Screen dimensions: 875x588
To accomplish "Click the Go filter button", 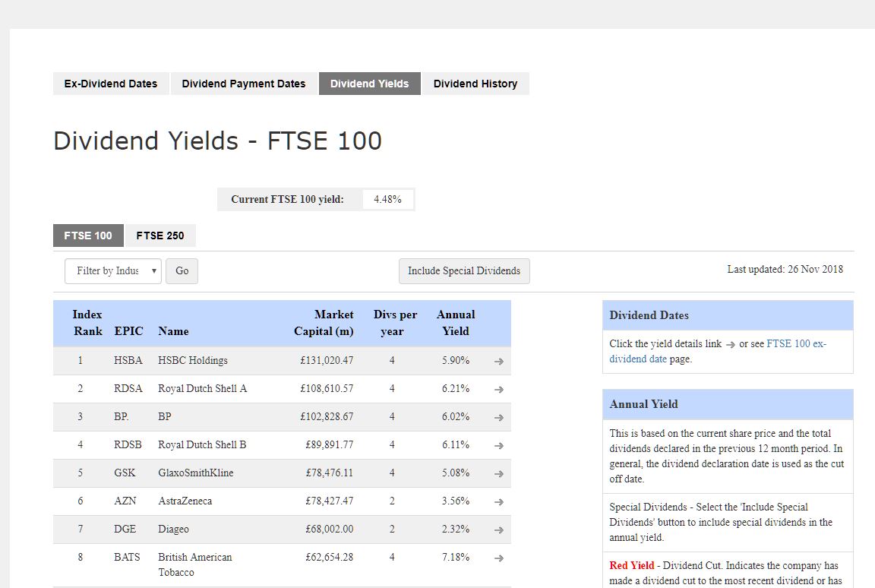I will tap(182, 271).
